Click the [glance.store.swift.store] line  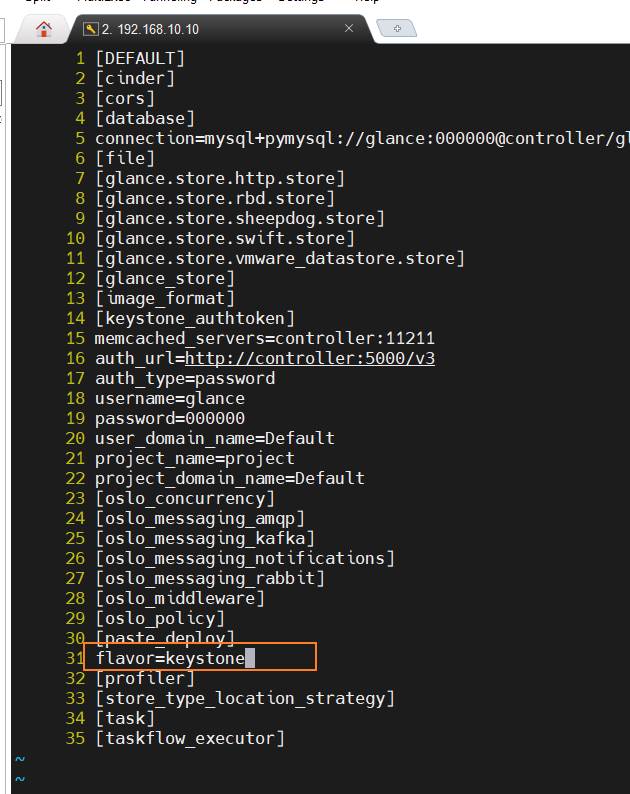tap(225, 239)
